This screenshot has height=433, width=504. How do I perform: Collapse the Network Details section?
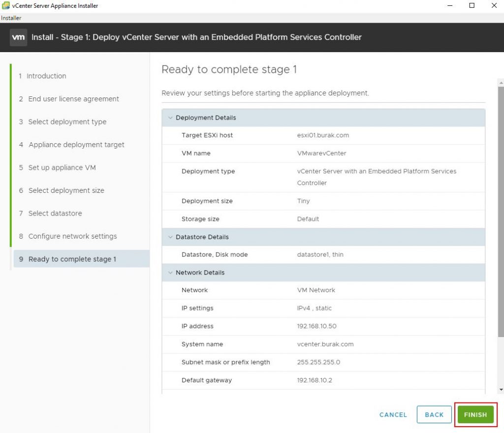[170, 273]
